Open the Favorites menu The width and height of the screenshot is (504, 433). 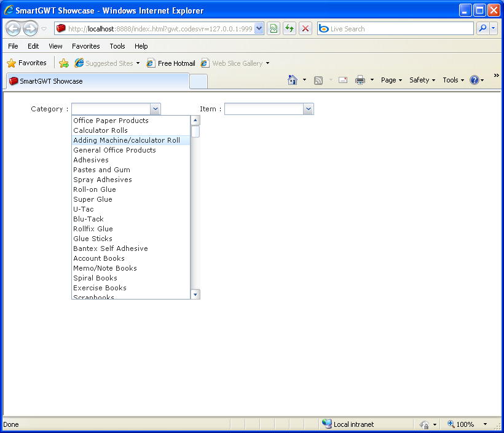coord(86,46)
